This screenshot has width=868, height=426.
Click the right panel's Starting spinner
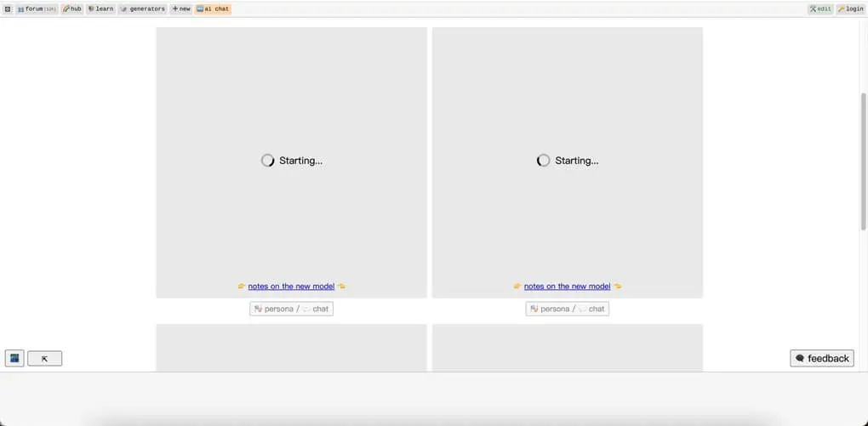[544, 161]
